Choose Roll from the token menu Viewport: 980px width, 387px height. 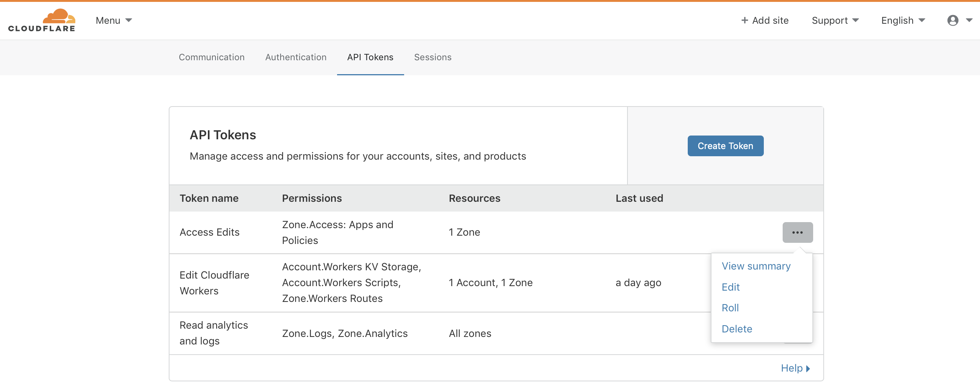tap(730, 308)
